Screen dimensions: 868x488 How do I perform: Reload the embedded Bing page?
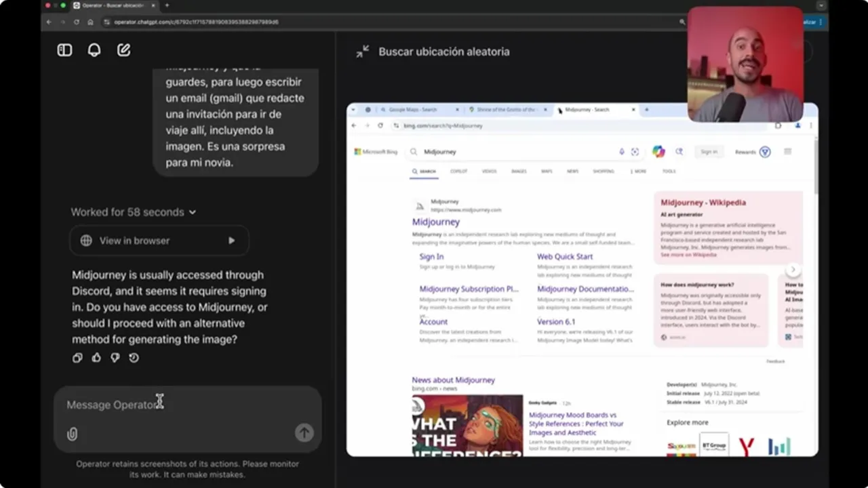tap(380, 125)
